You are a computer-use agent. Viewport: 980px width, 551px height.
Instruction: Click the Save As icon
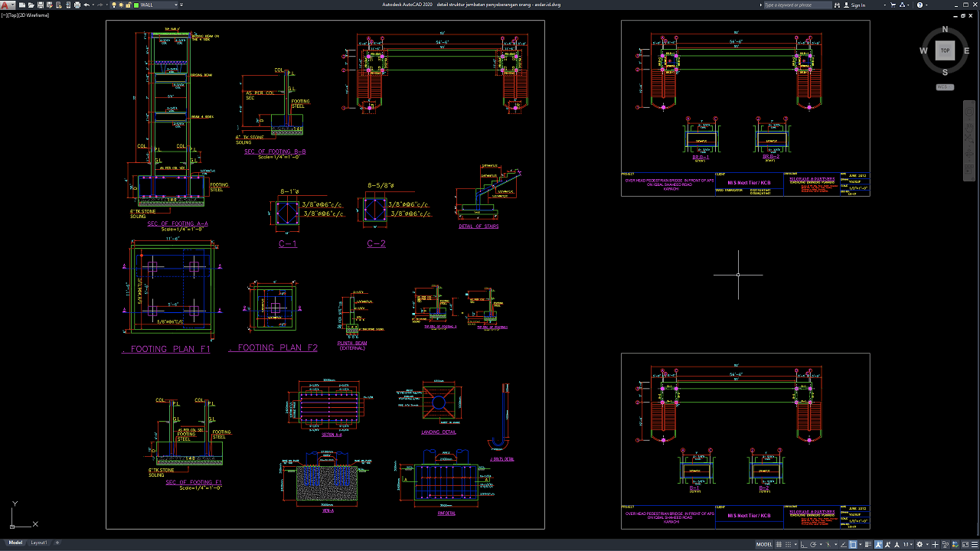tap(50, 5)
